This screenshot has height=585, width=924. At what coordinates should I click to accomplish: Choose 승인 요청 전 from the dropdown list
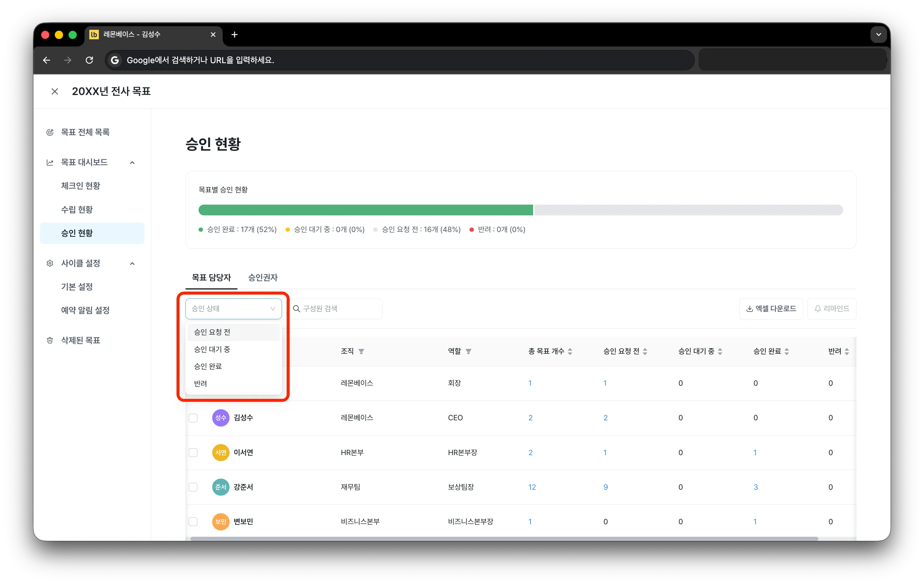pos(233,332)
